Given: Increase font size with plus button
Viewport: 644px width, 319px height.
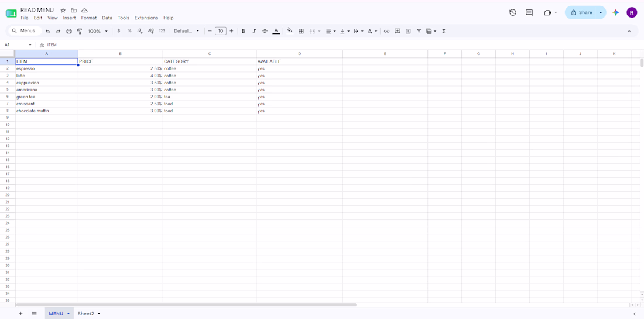Looking at the screenshot, I should [x=232, y=31].
